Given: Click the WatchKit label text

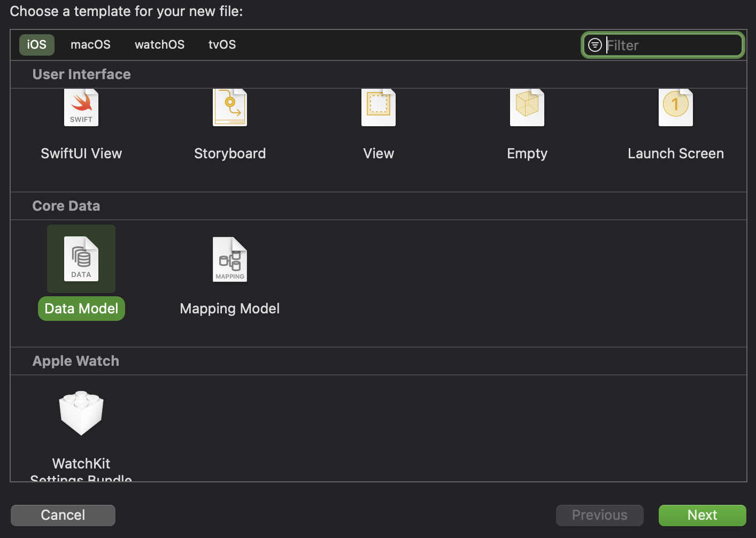Looking at the screenshot, I should pyautogui.click(x=81, y=463).
